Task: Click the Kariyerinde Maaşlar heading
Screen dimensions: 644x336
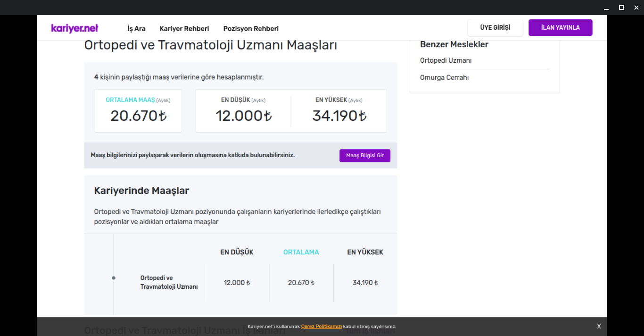Action: 141,191
